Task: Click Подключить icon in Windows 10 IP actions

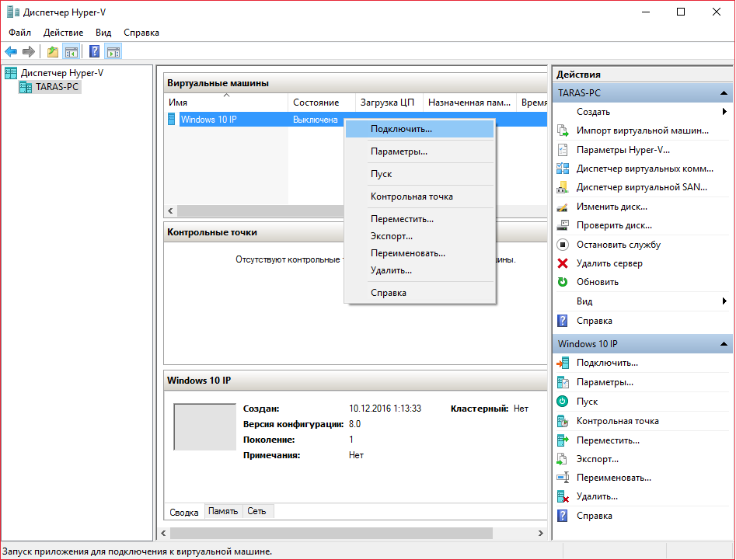Action: pos(563,363)
